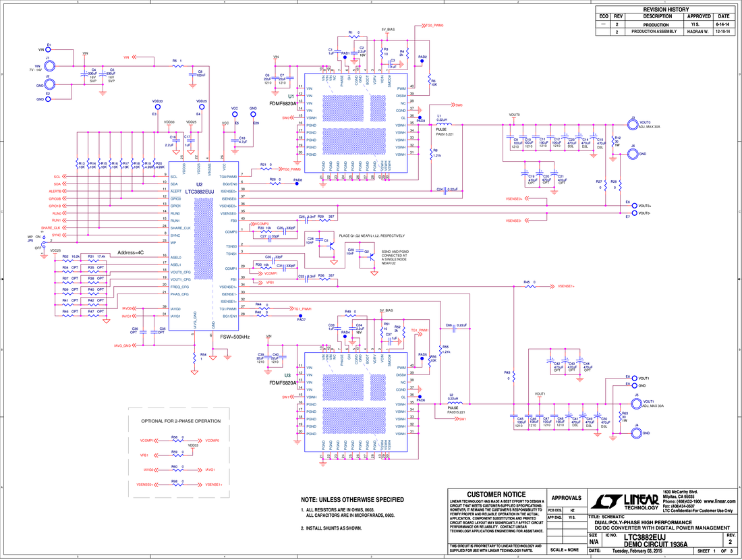This screenshot has height=560, width=742.
Task: Click the U2 LTC3882EUJ chip label
Action: pyautogui.click(x=199, y=192)
